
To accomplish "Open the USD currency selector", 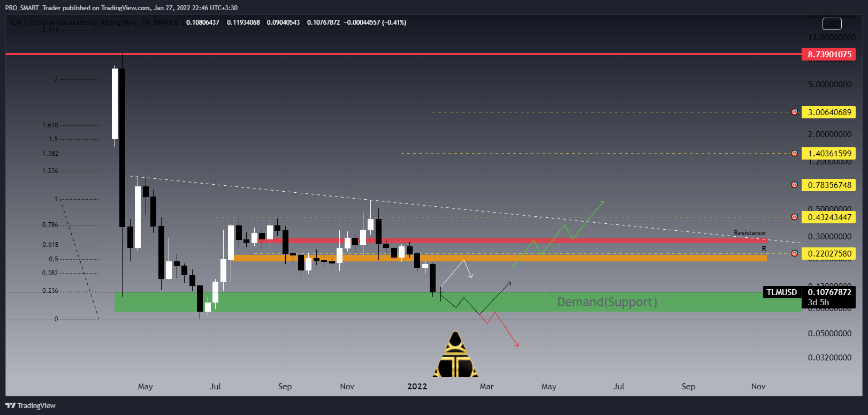I will coord(832,24).
